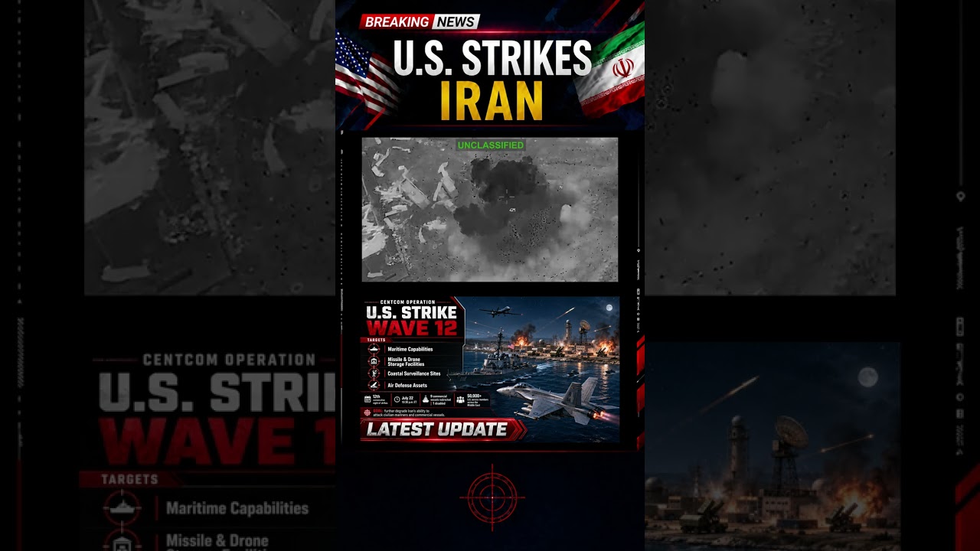Click the vessel icon beside commercial vessels stat
The height and width of the screenshot is (551, 980).
point(426,399)
